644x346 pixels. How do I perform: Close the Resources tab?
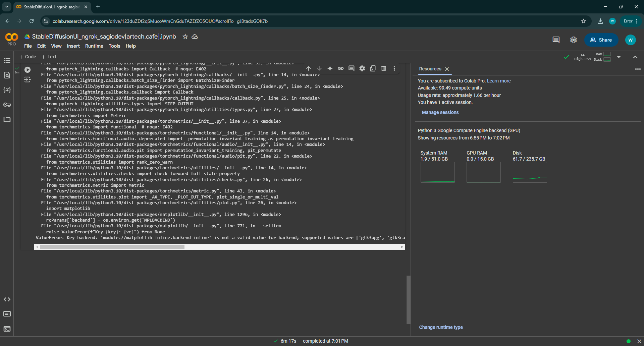(447, 69)
